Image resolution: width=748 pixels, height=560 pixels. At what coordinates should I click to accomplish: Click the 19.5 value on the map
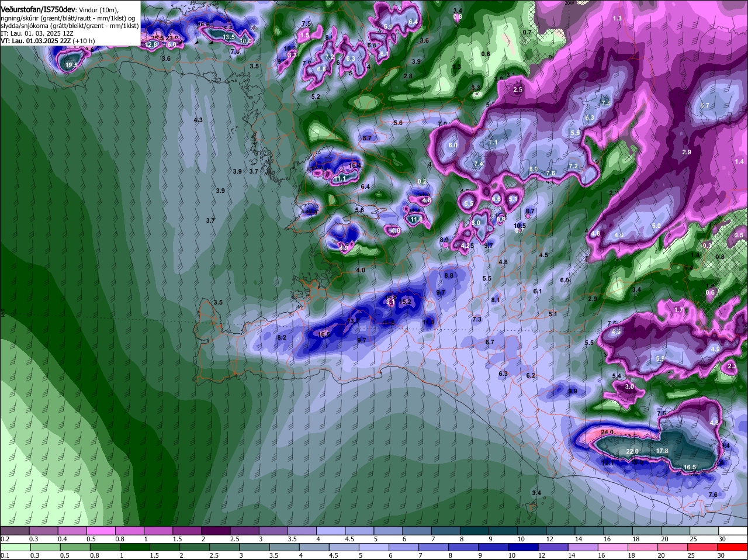71,65
